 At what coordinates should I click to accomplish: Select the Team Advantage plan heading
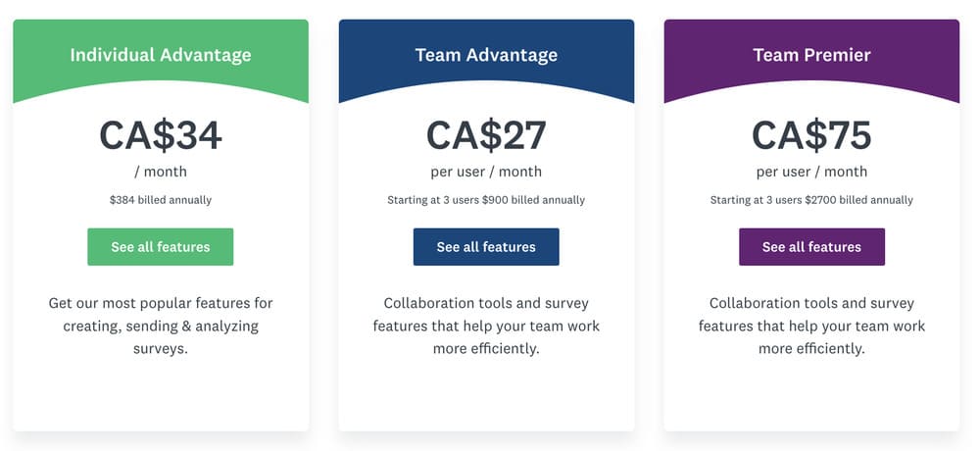(486, 55)
